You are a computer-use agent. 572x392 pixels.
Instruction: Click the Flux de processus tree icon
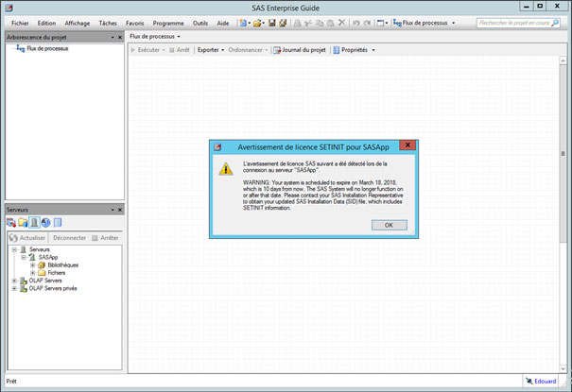[21, 48]
